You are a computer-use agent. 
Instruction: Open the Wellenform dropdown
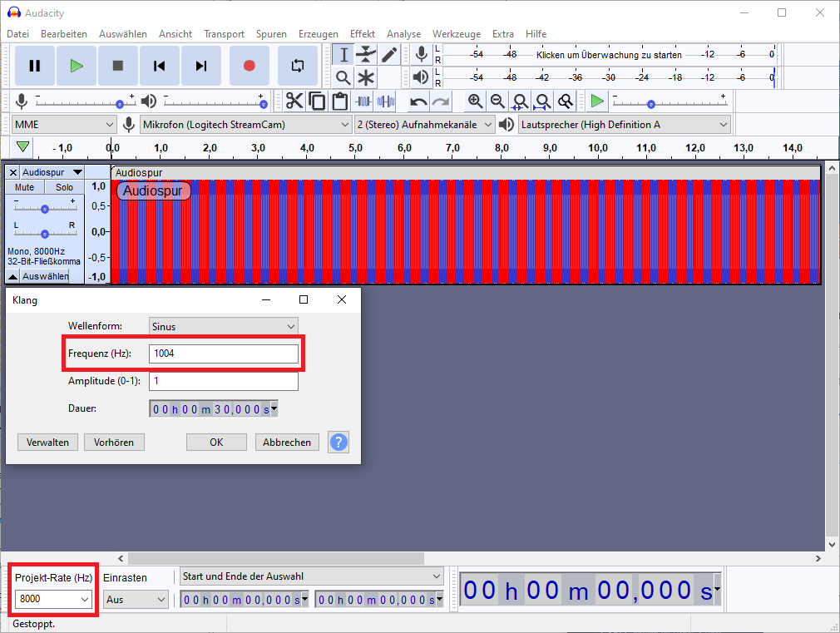(x=223, y=326)
